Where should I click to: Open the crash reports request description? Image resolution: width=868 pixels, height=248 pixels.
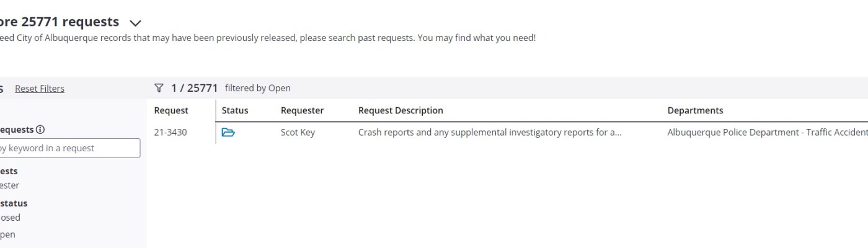490,132
